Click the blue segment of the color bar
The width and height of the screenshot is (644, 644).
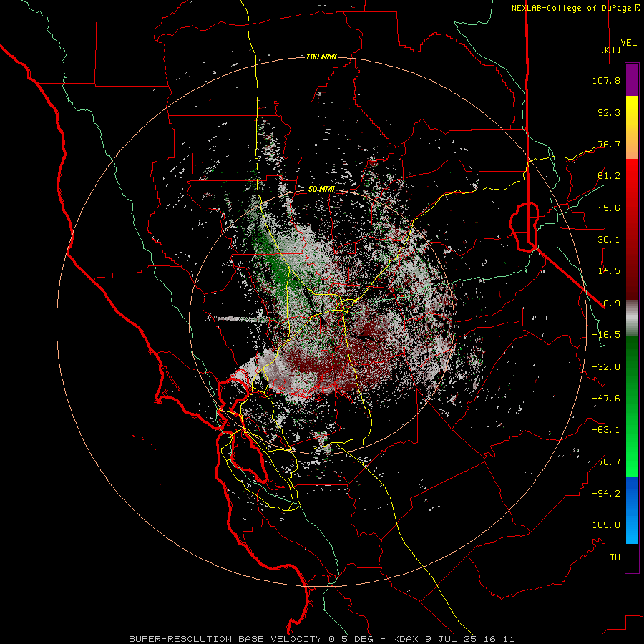coord(632,510)
